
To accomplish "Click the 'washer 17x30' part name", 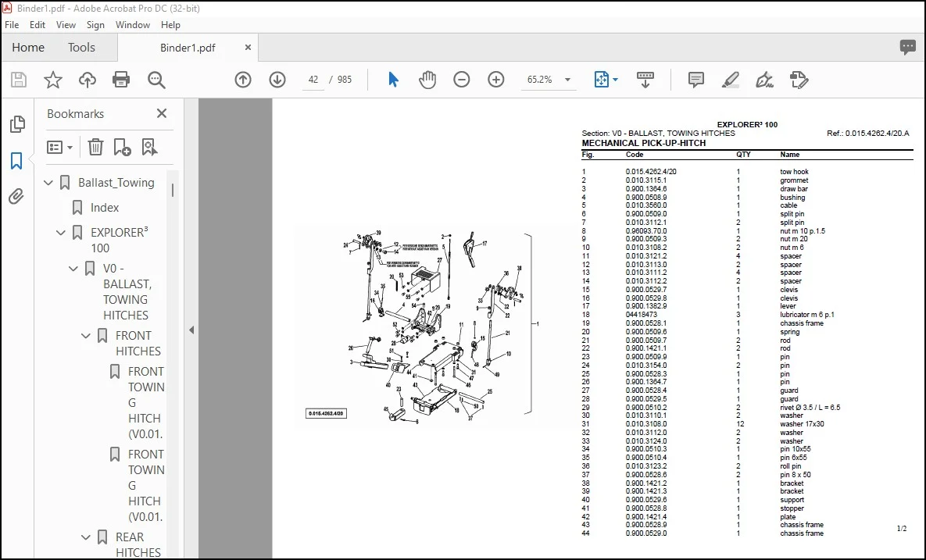I will pos(802,423).
